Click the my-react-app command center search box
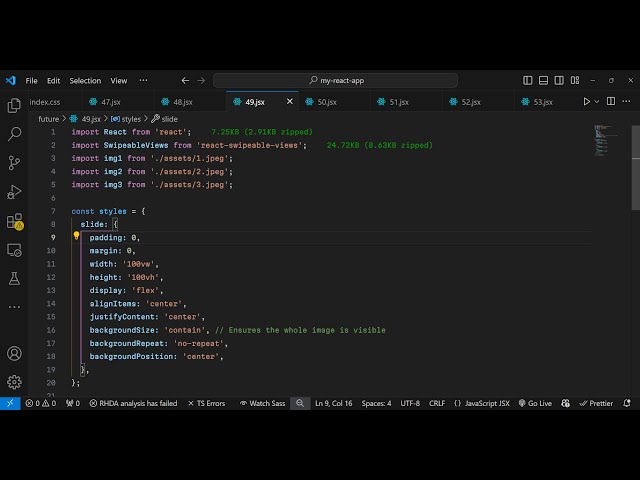640x480 pixels. [x=335, y=80]
